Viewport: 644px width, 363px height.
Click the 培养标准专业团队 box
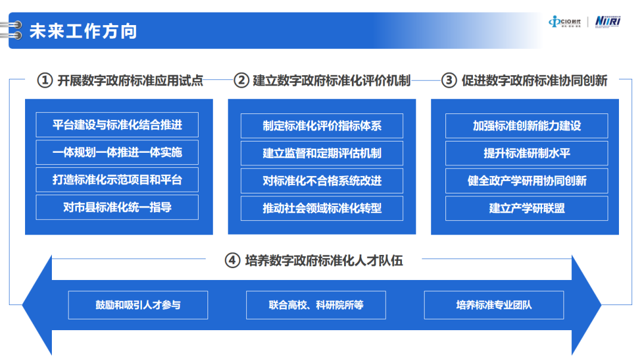click(x=494, y=305)
